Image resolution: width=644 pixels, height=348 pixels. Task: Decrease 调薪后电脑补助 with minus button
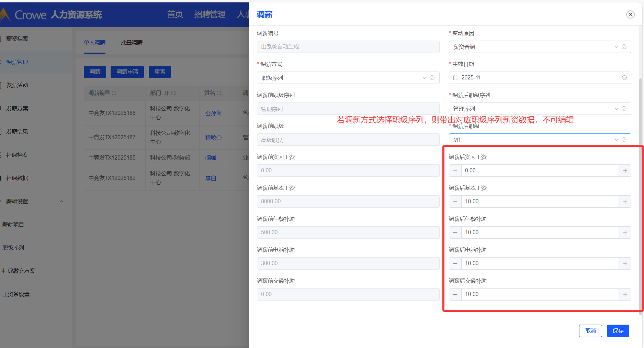click(x=455, y=263)
